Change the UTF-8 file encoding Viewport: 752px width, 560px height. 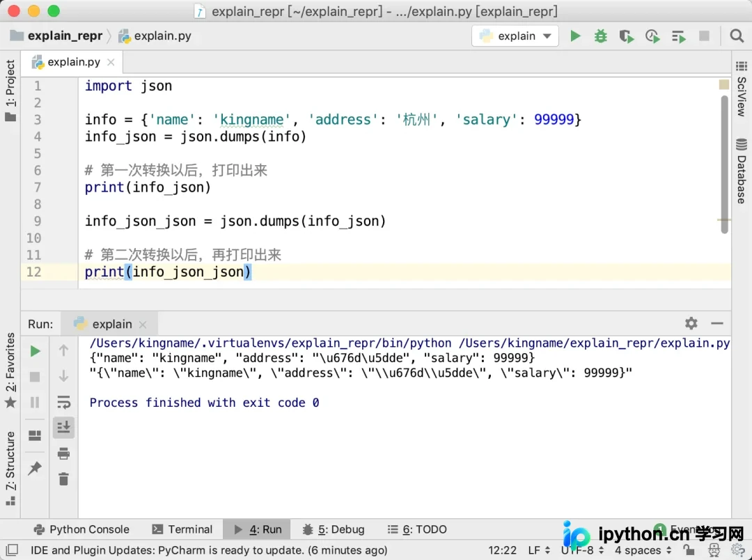[x=582, y=550]
